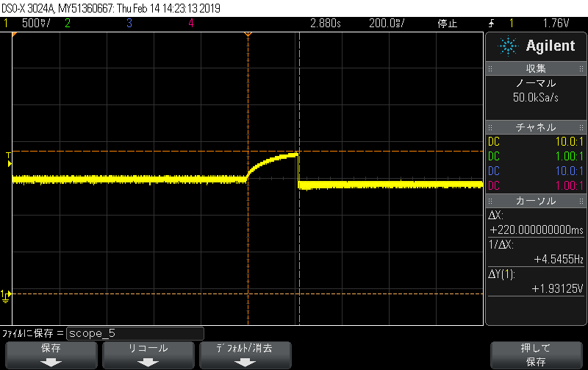This screenshot has height=370, width=588.
Task: Click the trigger source channel 1 label
Action: coord(511,24)
